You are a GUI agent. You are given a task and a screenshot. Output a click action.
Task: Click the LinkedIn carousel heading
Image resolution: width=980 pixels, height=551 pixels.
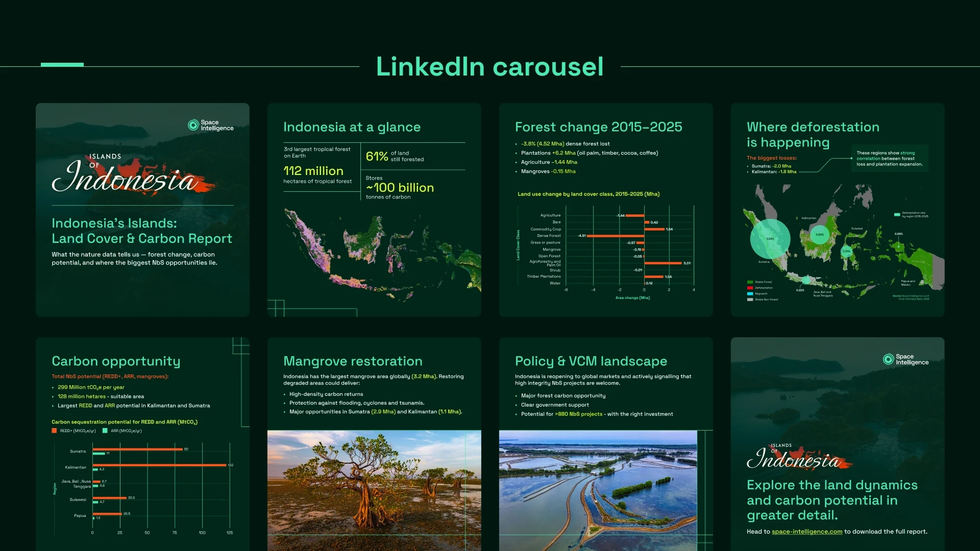coord(489,67)
